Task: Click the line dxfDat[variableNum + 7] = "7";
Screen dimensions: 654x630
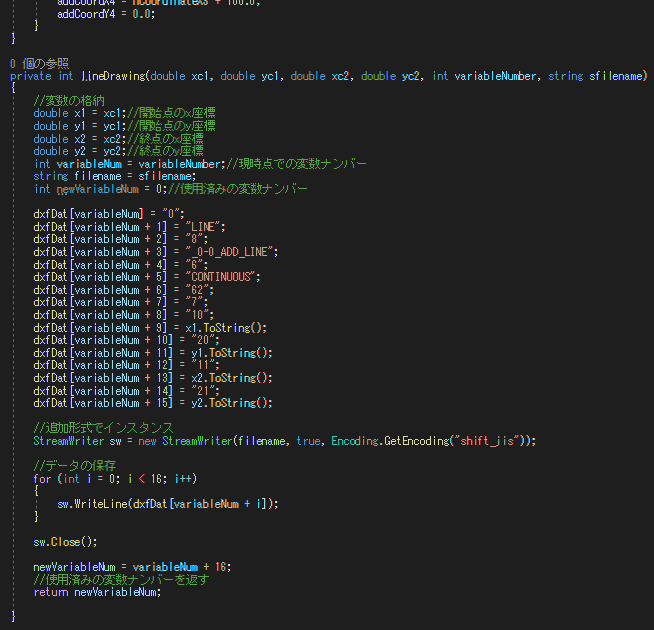Action: pos(121,302)
